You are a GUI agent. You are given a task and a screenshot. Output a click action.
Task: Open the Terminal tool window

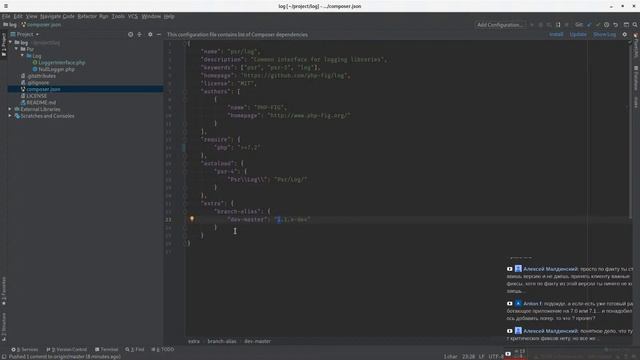(106, 349)
